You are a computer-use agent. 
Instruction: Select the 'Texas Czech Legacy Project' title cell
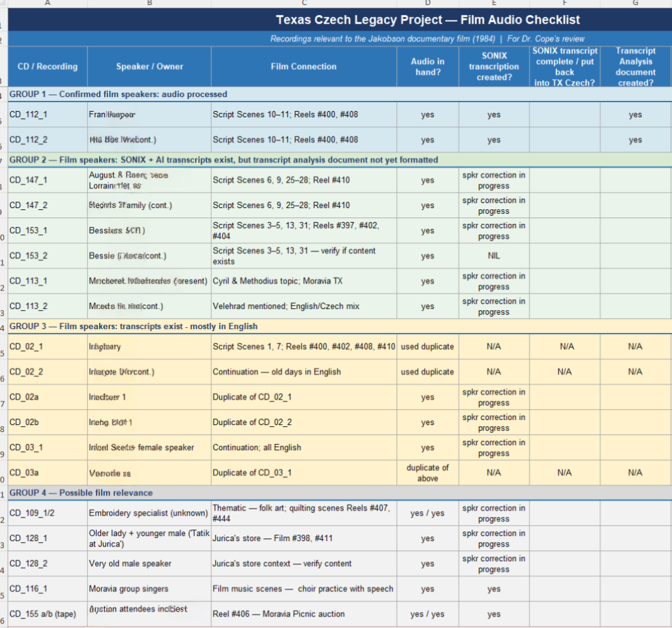(x=427, y=20)
